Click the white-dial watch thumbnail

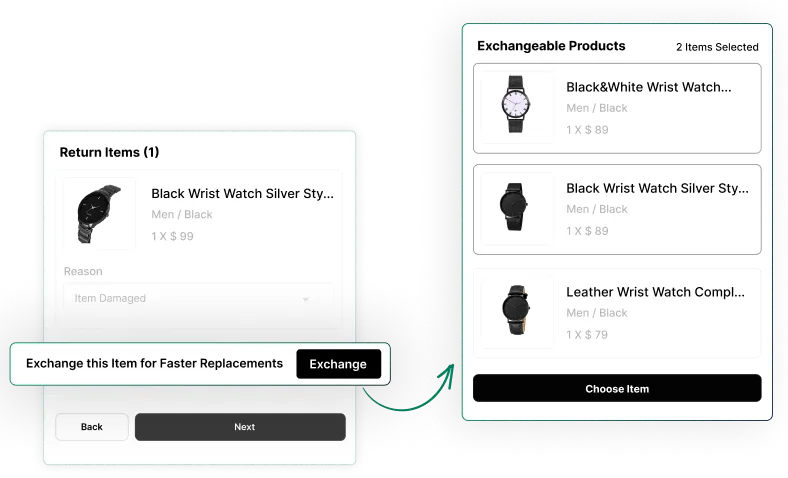516,105
